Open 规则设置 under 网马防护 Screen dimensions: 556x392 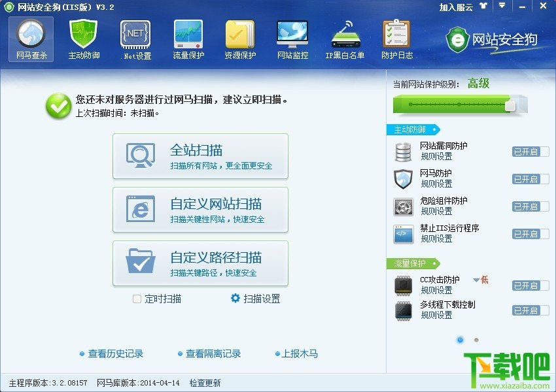pos(436,184)
